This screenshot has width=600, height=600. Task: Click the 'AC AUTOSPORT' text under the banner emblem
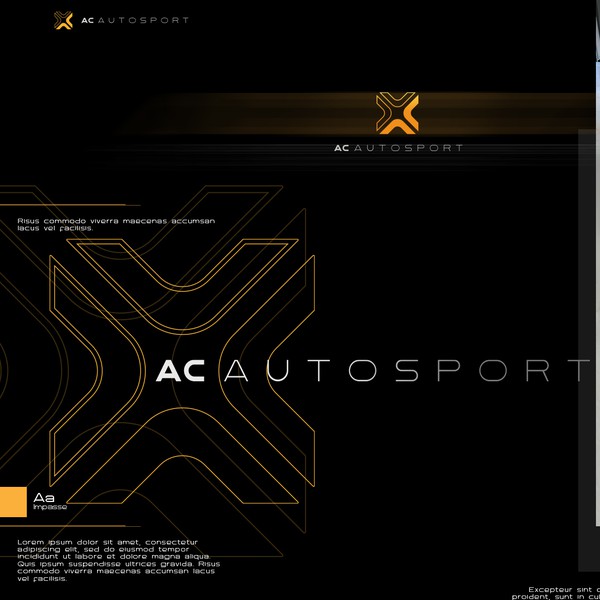click(398, 148)
